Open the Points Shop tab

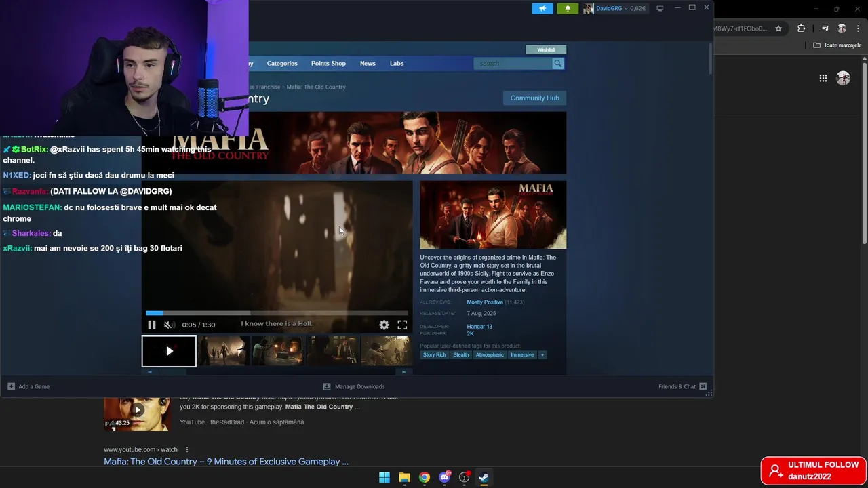[328, 63]
